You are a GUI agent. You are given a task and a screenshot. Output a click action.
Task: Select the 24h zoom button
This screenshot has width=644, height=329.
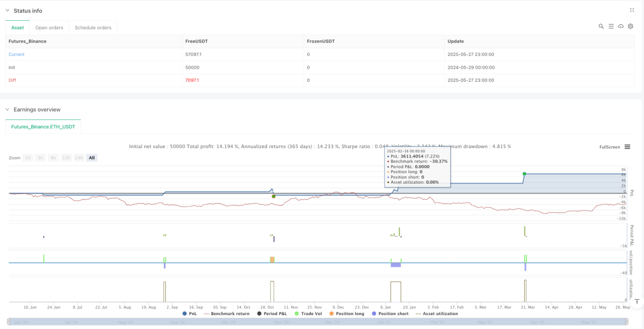[x=78, y=158]
